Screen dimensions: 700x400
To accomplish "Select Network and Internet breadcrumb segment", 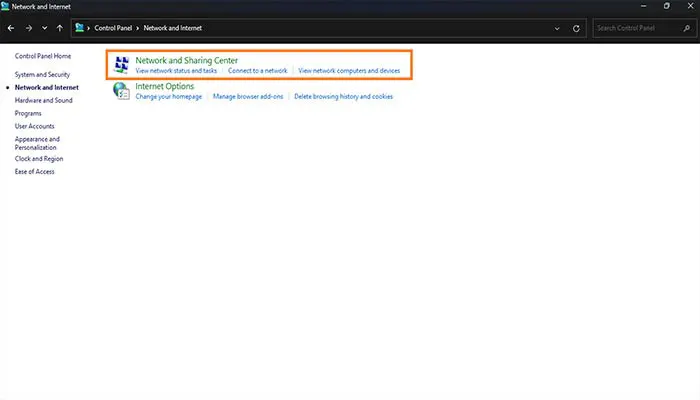I will pyautogui.click(x=172, y=28).
